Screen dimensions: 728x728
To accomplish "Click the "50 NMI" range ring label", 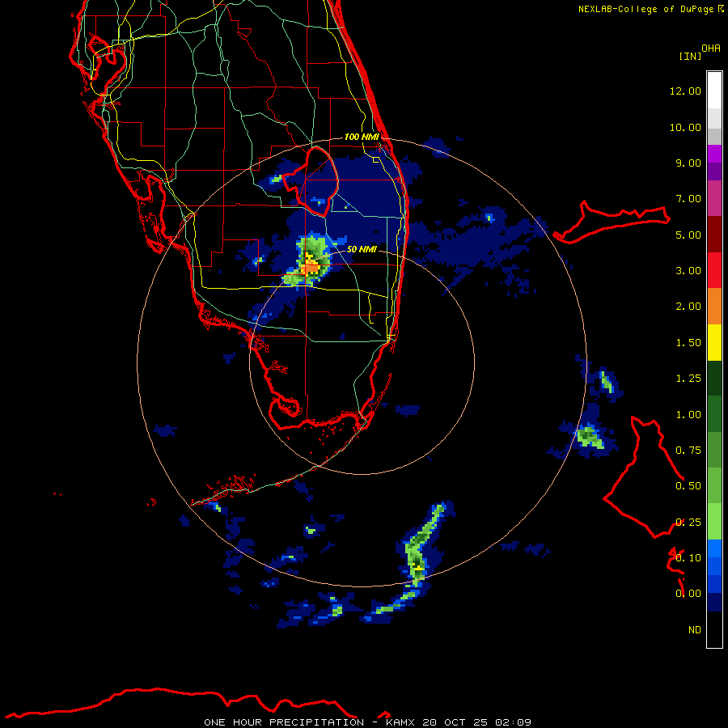I will pos(362,249).
